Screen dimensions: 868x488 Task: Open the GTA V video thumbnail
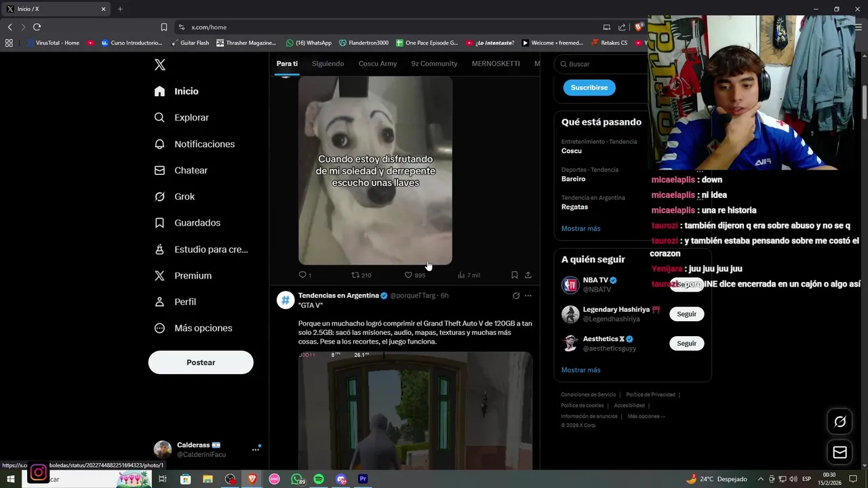coord(415,411)
